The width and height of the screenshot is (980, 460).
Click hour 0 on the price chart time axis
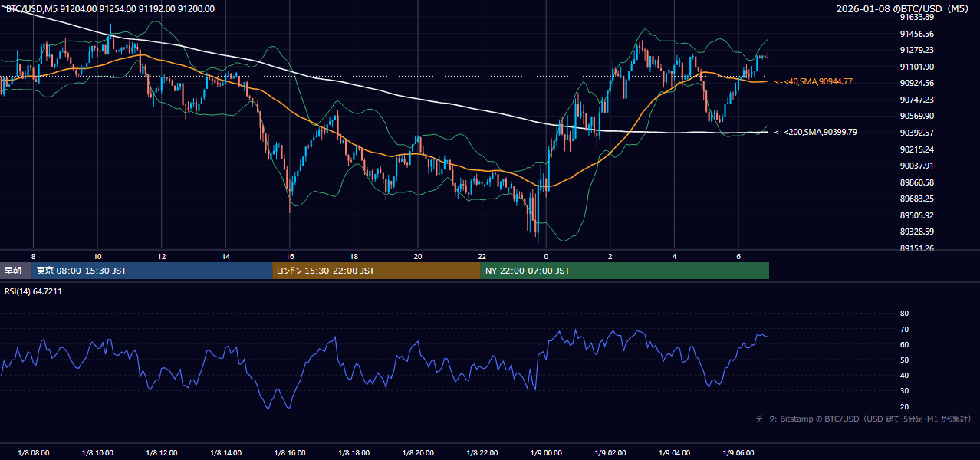[546, 256]
